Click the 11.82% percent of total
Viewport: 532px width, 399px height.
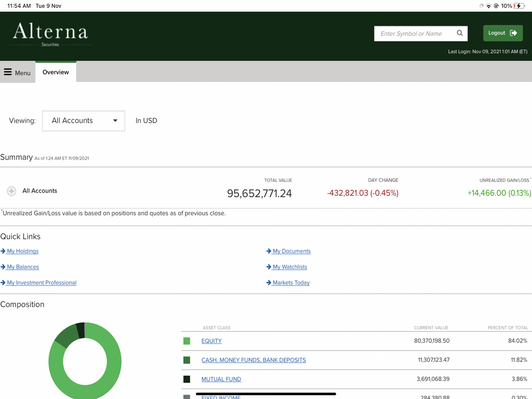coord(519,360)
